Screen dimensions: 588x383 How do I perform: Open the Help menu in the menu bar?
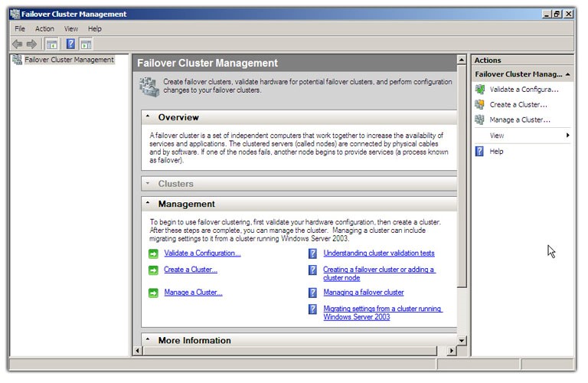click(95, 28)
